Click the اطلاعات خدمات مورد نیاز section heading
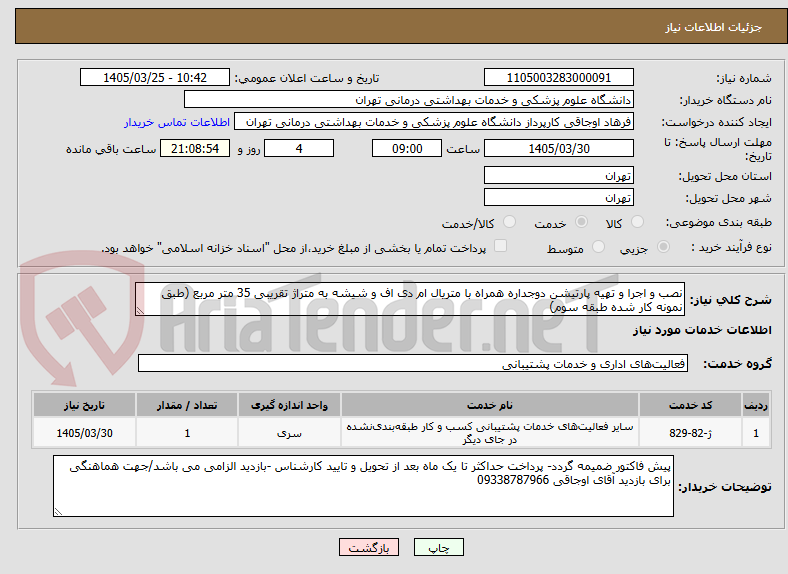 pos(702,330)
